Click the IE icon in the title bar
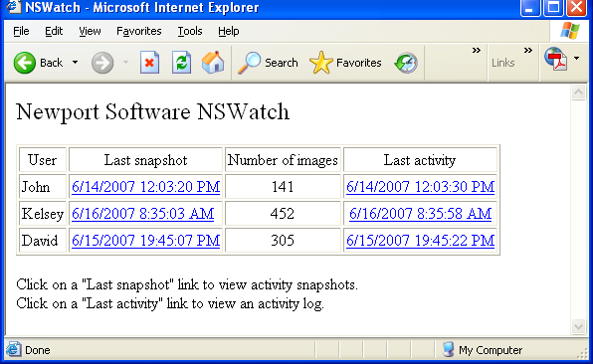 click(x=14, y=6)
